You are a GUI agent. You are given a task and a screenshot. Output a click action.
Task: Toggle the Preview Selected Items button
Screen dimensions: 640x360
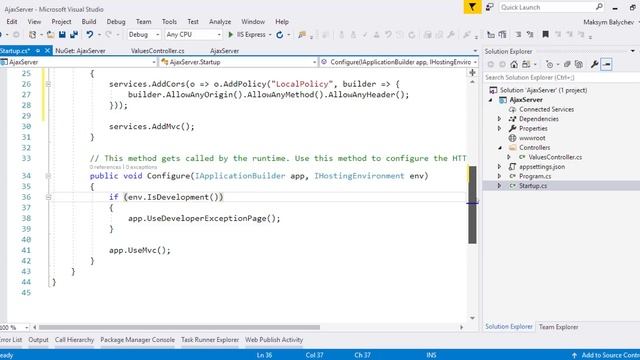(607, 64)
